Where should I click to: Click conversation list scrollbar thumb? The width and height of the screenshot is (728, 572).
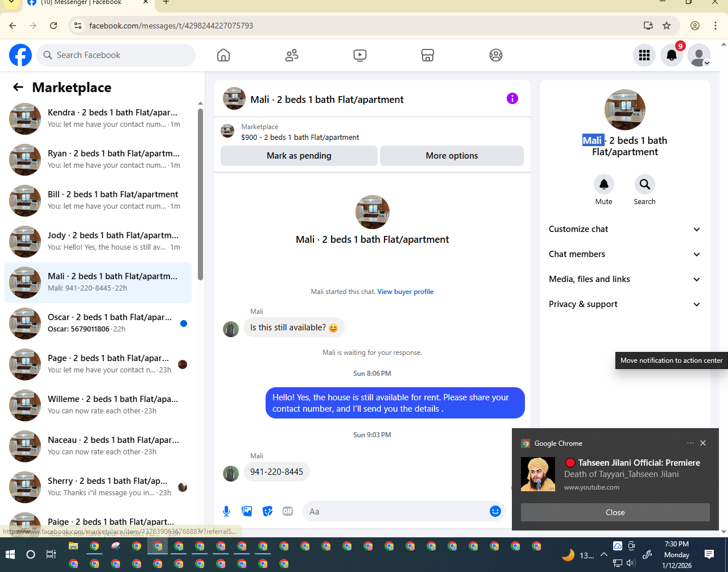click(200, 194)
